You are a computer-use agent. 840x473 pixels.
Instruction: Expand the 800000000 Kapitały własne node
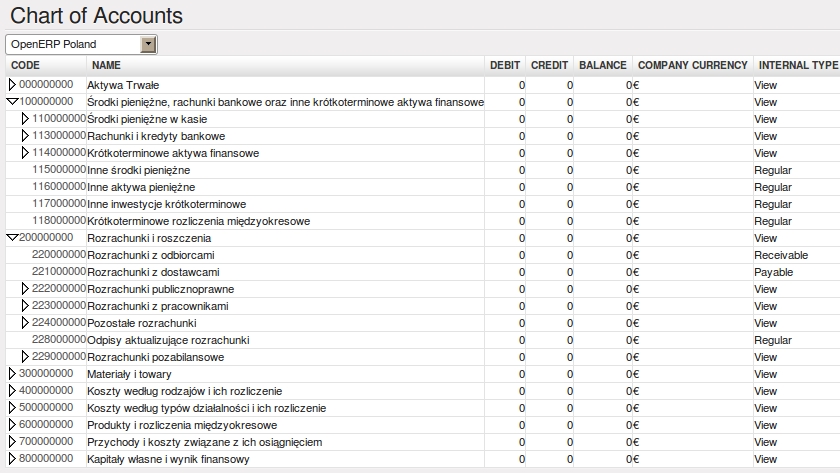click(x=13, y=459)
